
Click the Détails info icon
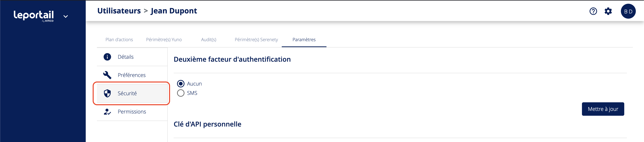[x=107, y=57]
